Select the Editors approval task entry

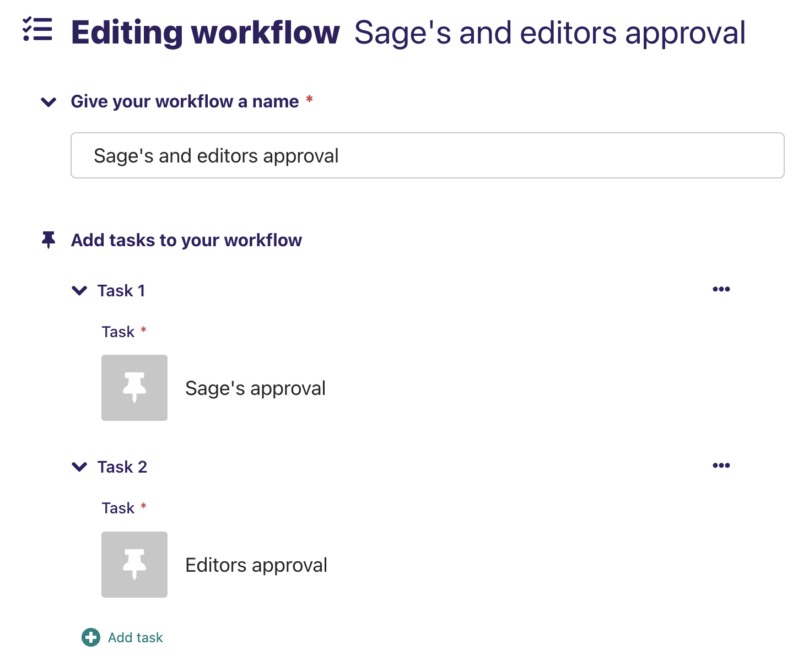[256, 564]
